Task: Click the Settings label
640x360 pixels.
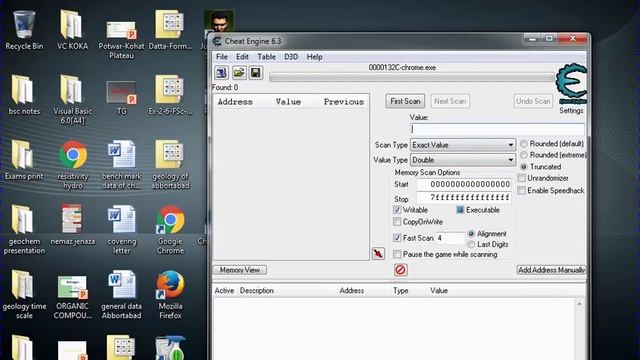Action: [x=571, y=111]
